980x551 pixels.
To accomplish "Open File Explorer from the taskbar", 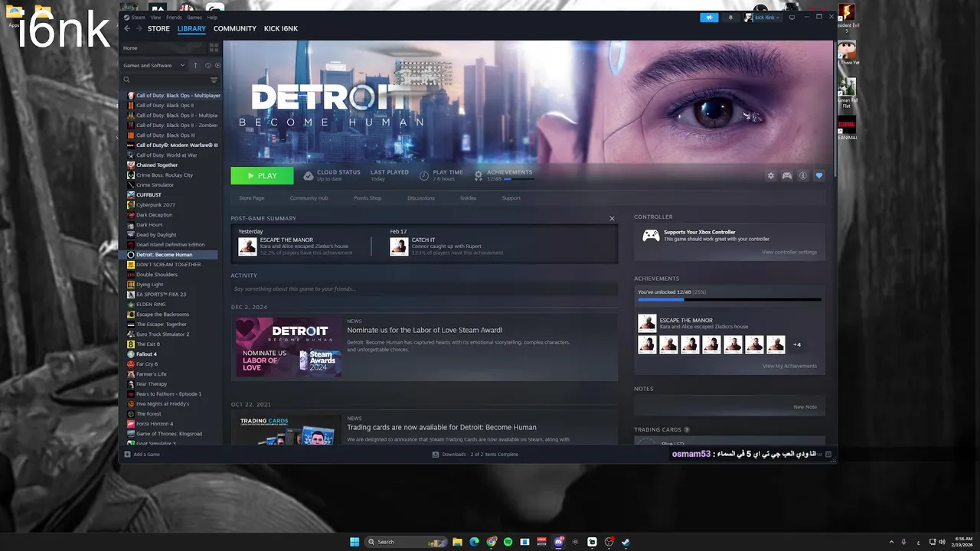I will click(x=457, y=542).
